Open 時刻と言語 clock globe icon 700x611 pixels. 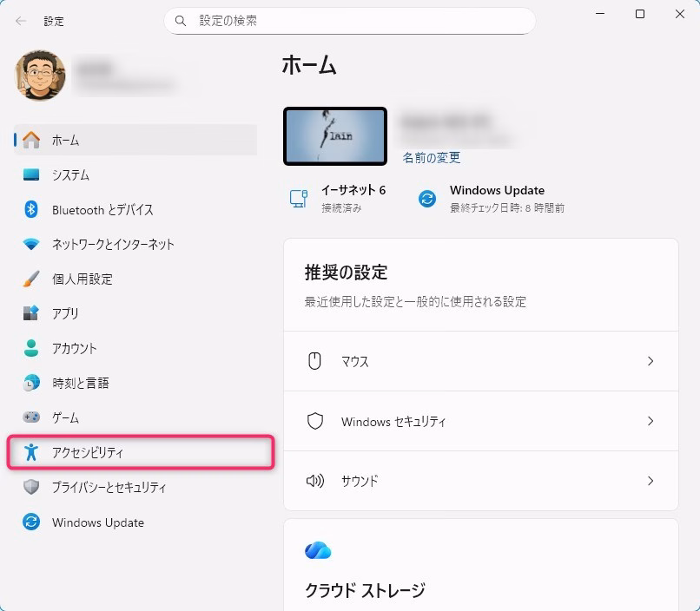[31, 383]
